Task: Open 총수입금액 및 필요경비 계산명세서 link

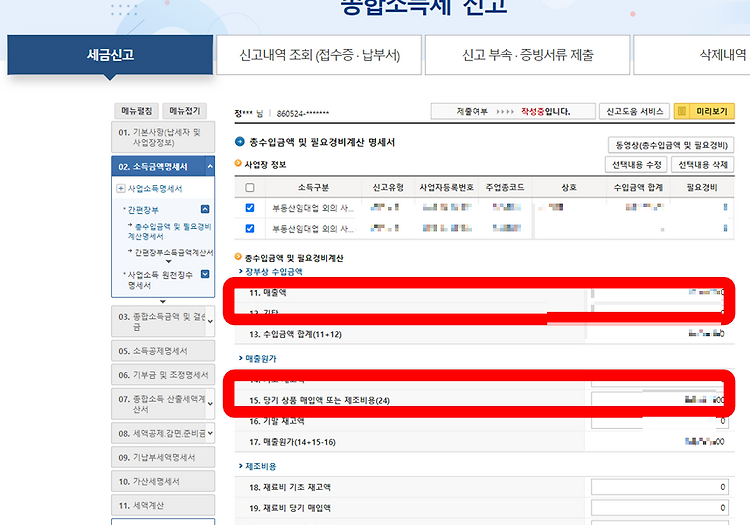Action: 169,231
